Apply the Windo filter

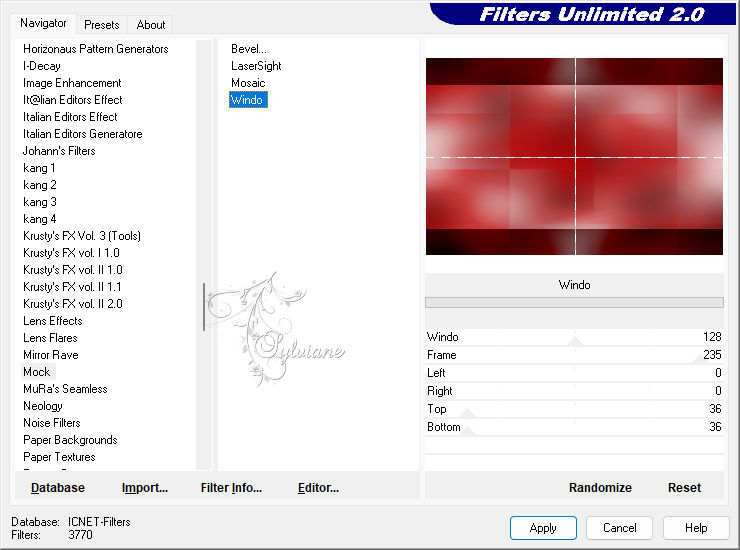point(543,528)
